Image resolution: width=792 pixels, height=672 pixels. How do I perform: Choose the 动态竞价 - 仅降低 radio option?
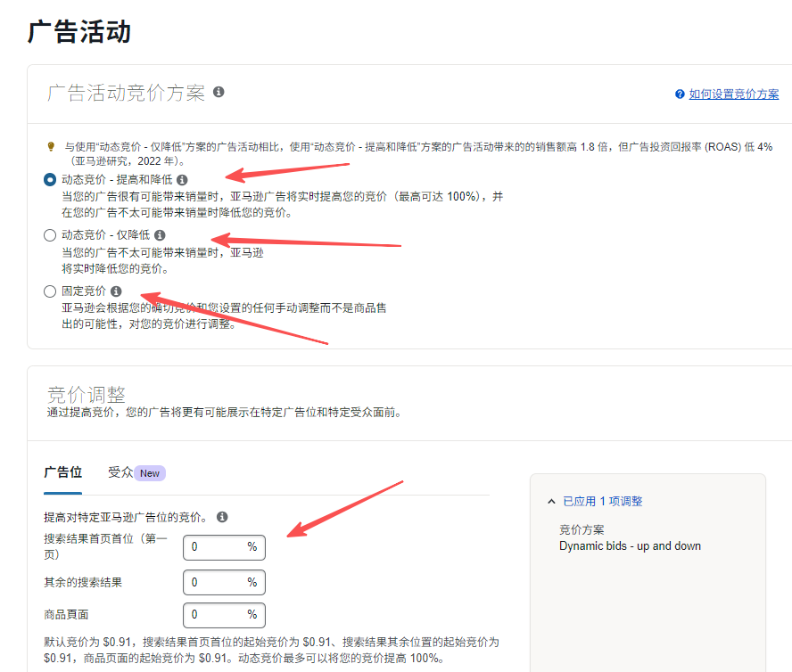coord(50,235)
